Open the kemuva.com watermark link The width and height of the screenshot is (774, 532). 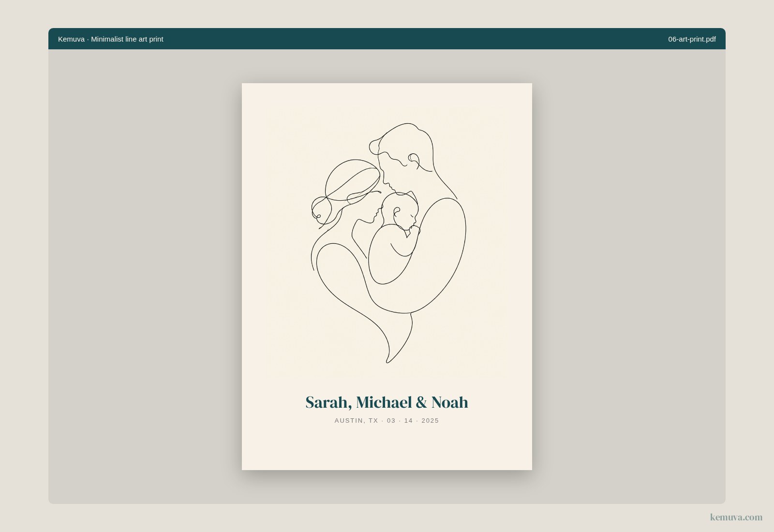point(736,517)
